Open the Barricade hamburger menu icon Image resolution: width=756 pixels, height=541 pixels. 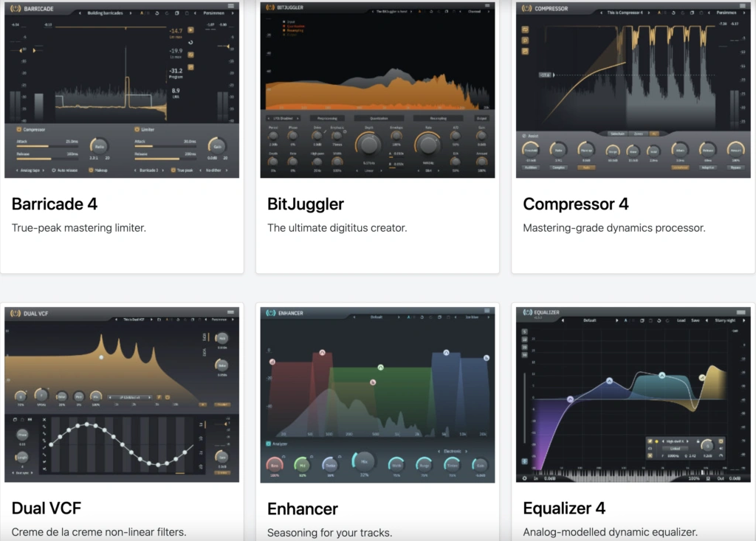point(230,6)
